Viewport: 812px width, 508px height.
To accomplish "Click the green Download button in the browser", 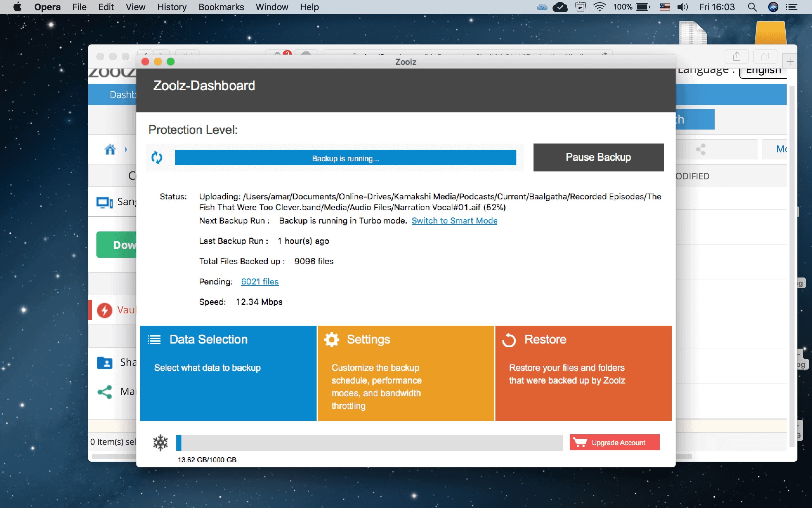I will coord(116,244).
